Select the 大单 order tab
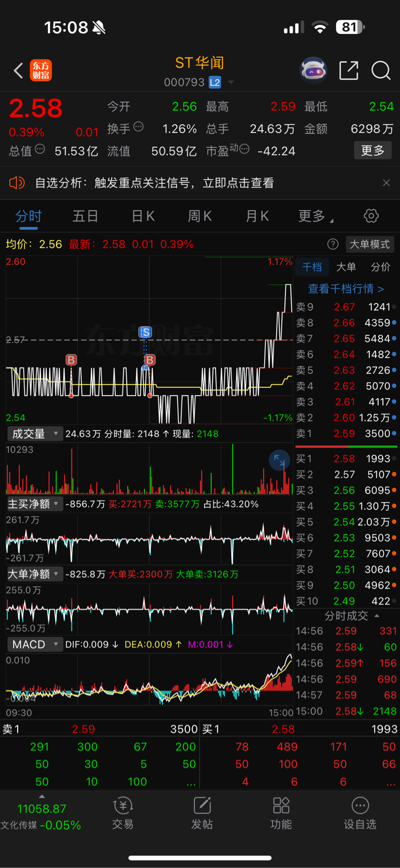The height and width of the screenshot is (868, 400). [x=346, y=267]
